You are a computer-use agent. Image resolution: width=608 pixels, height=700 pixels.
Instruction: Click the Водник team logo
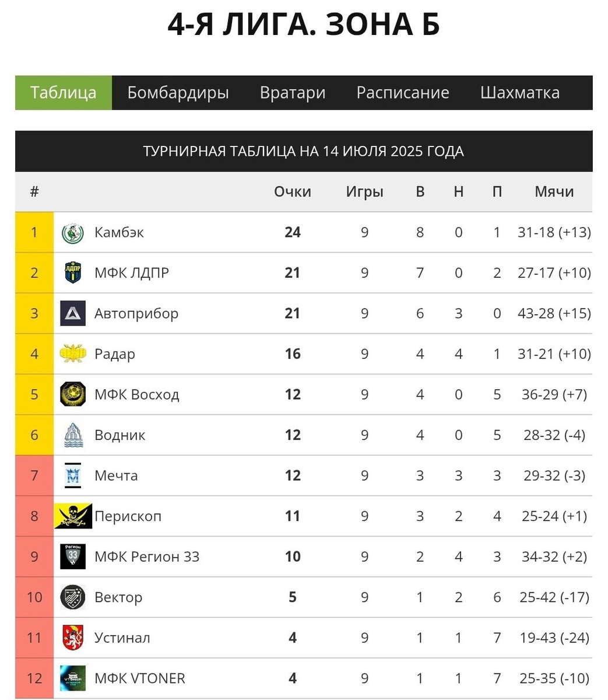73,435
